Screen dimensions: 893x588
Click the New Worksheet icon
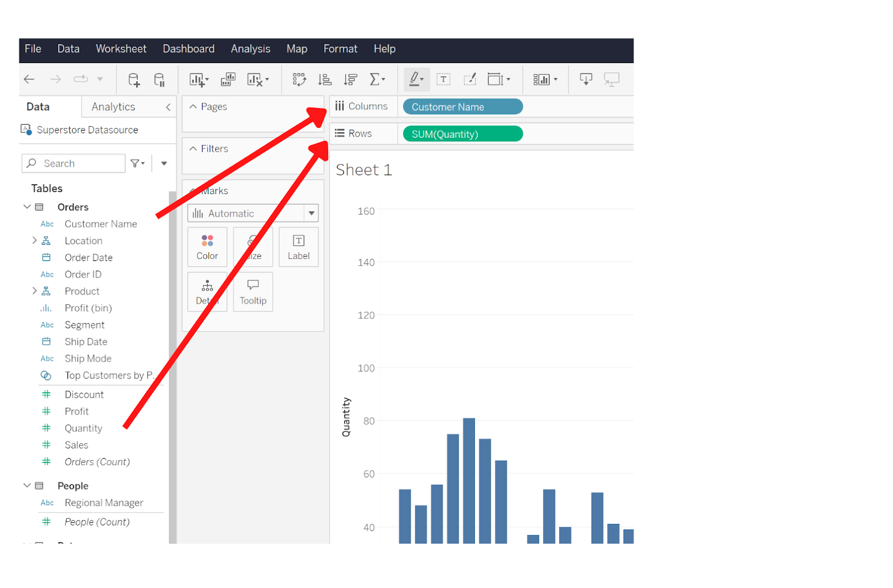point(197,80)
